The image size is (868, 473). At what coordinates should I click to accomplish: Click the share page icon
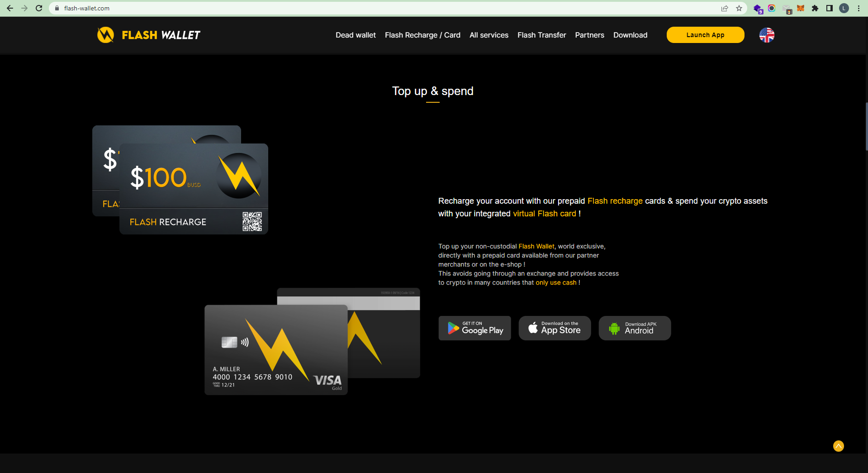pos(725,8)
